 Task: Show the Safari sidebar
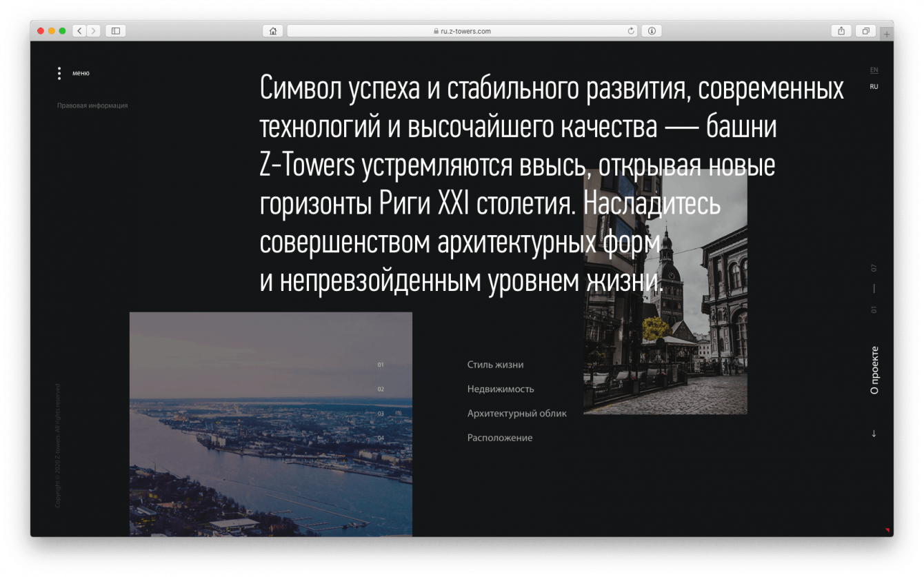point(115,31)
